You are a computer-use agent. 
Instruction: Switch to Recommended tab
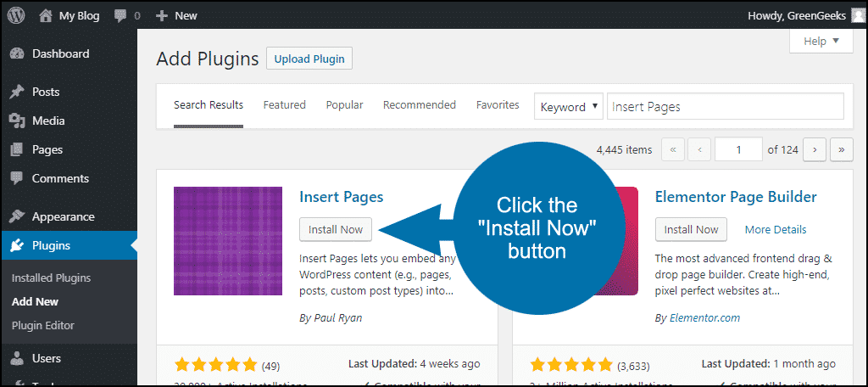420,104
